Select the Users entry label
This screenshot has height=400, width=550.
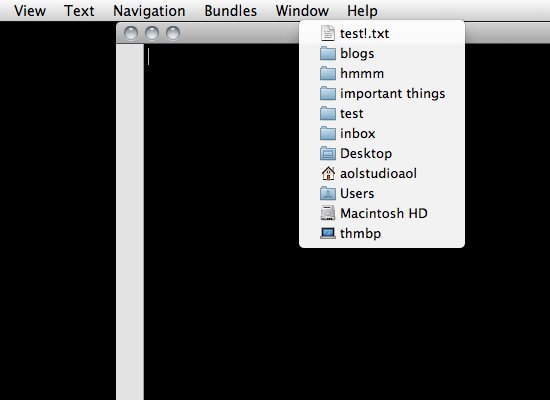coord(357,193)
